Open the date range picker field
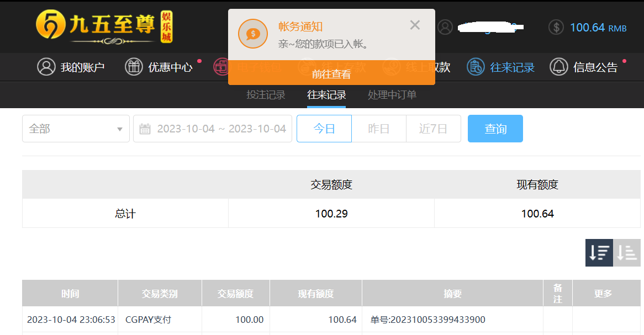Viewport: 644px width, 335px height. point(212,129)
